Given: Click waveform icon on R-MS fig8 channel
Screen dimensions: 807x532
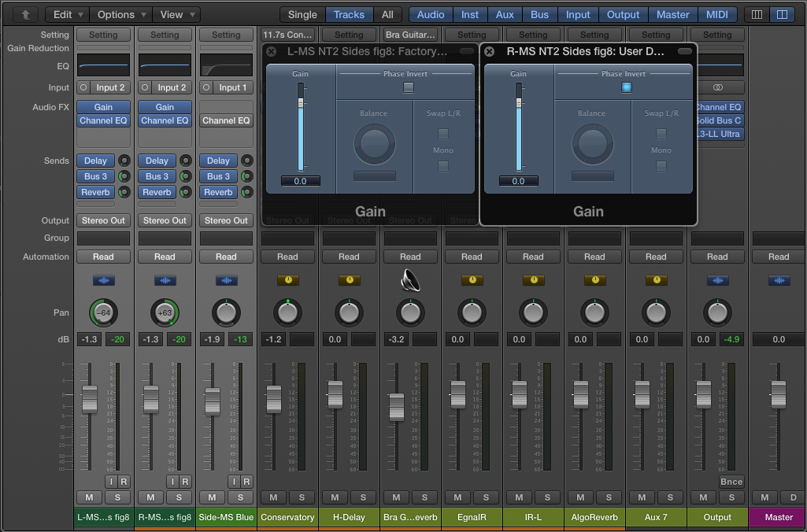Looking at the screenshot, I should pos(165,280).
